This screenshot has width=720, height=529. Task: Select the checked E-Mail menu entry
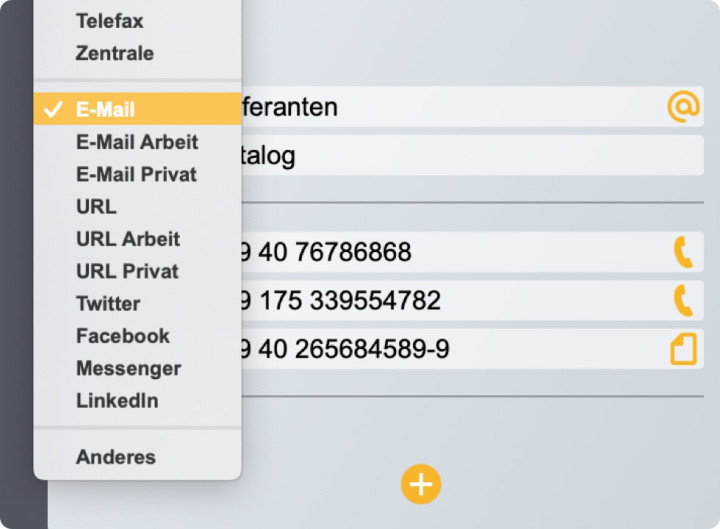105,110
